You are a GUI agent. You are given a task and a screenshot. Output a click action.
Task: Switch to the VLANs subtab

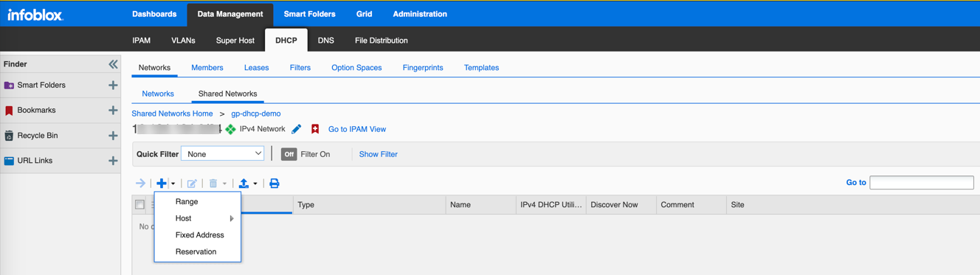pyautogui.click(x=183, y=41)
